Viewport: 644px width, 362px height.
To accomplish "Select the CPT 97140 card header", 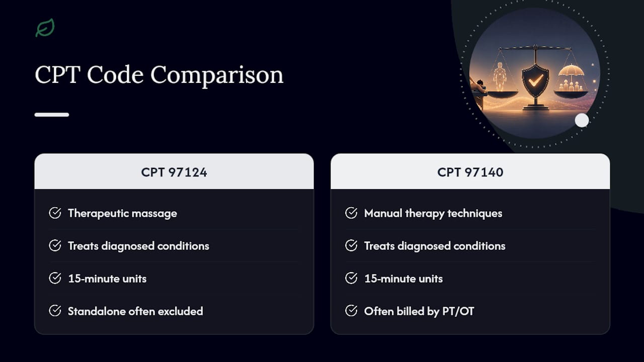I will point(470,171).
